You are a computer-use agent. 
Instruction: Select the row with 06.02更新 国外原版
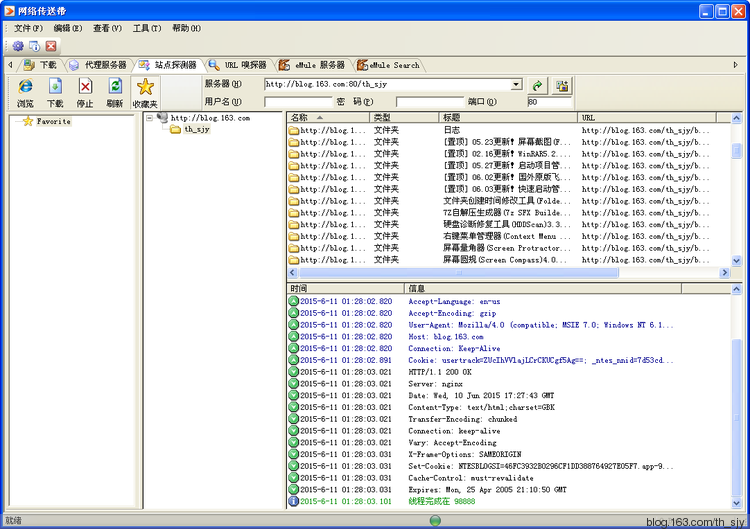click(x=508, y=177)
